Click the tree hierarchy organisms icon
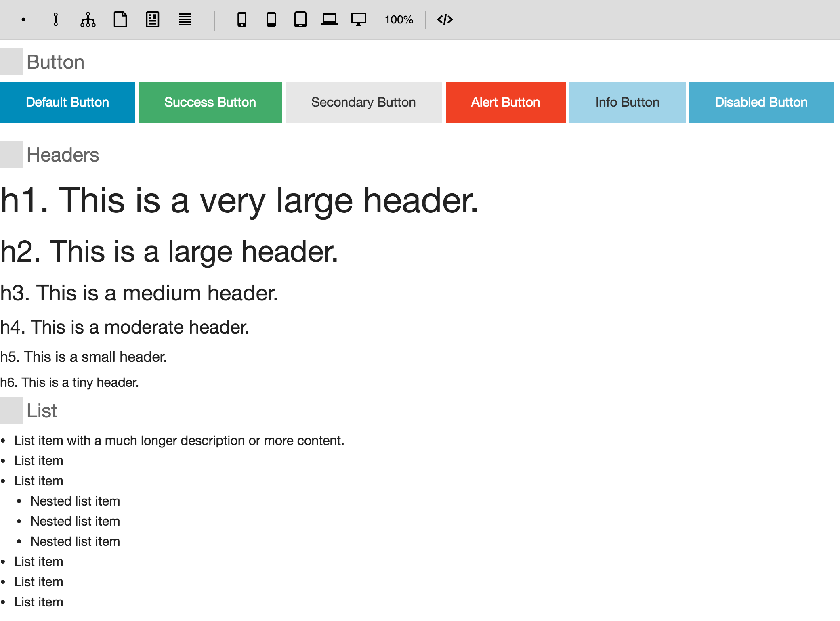The image size is (840, 621). [x=88, y=19]
